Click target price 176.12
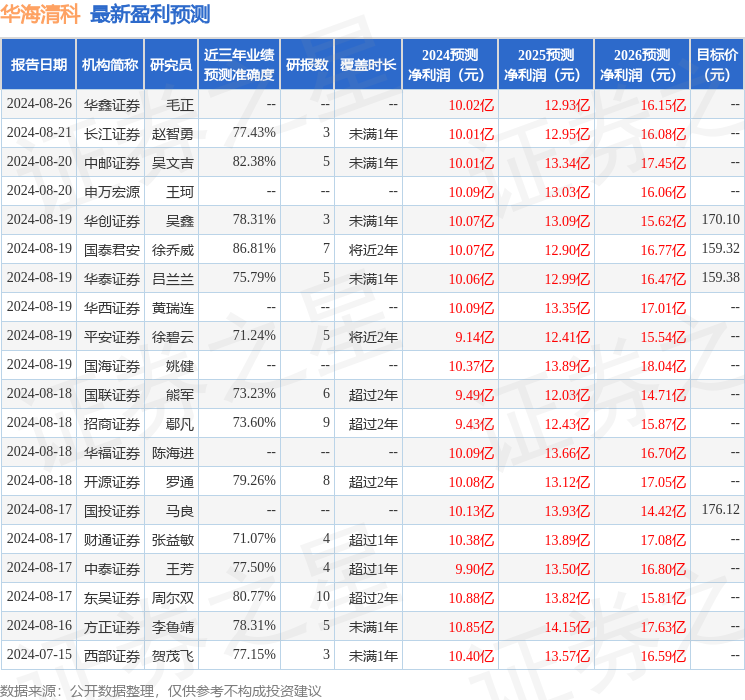 (x=721, y=509)
